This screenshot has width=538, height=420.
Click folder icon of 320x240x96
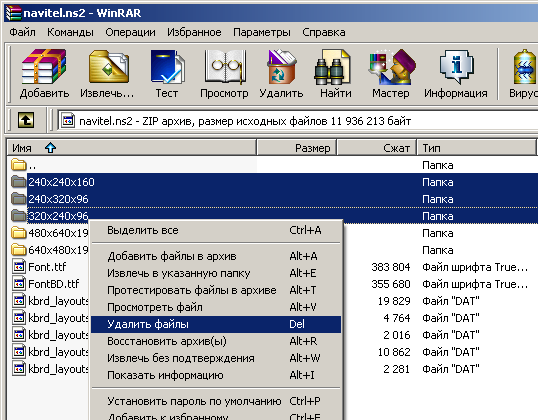point(19,216)
